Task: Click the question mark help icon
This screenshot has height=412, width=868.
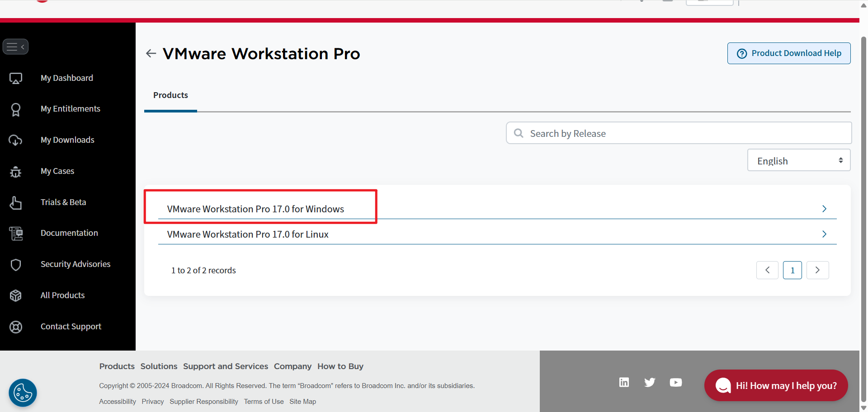Action: tap(742, 53)
